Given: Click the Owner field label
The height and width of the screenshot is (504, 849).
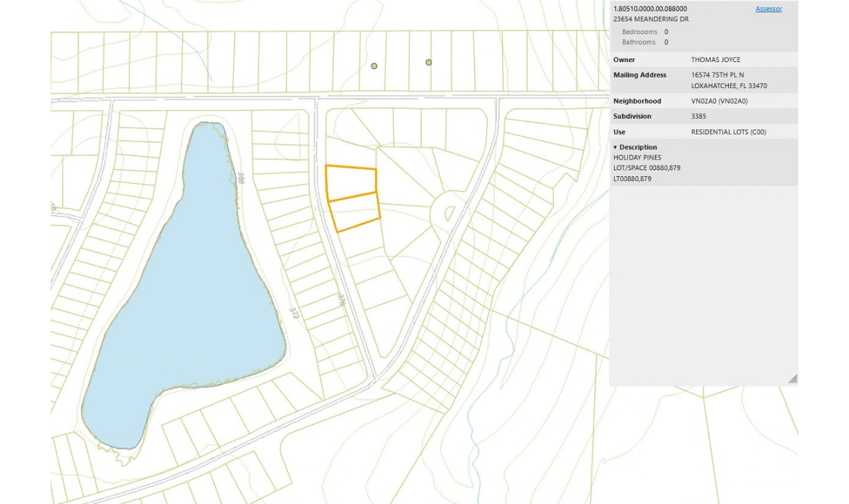Looking at the screenshot, I should (x=624, y=60).
